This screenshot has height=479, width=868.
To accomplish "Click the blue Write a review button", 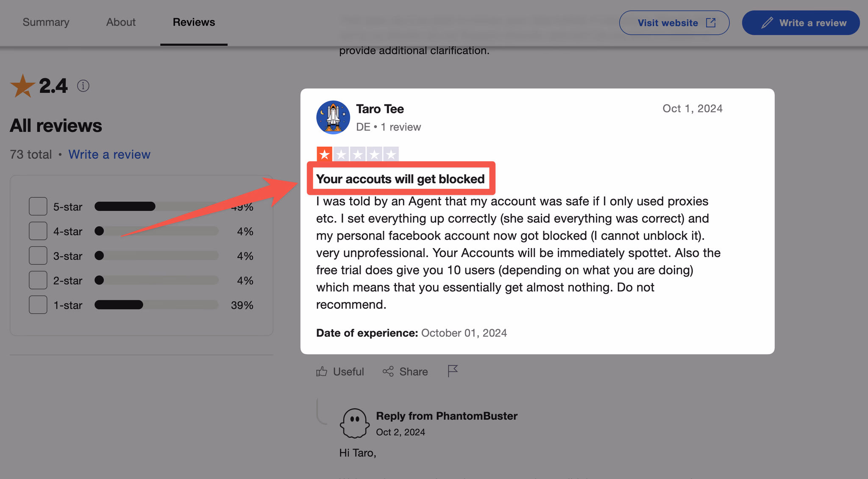I will coord(801,23).
